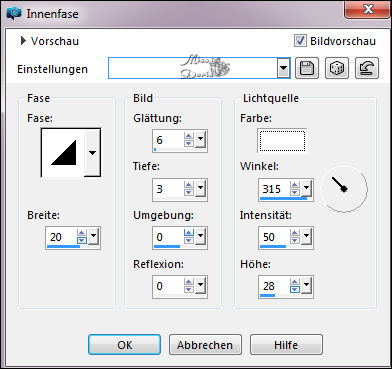
Task: Open the Fase bevel shape dropdown
Action: click(92, 153)
